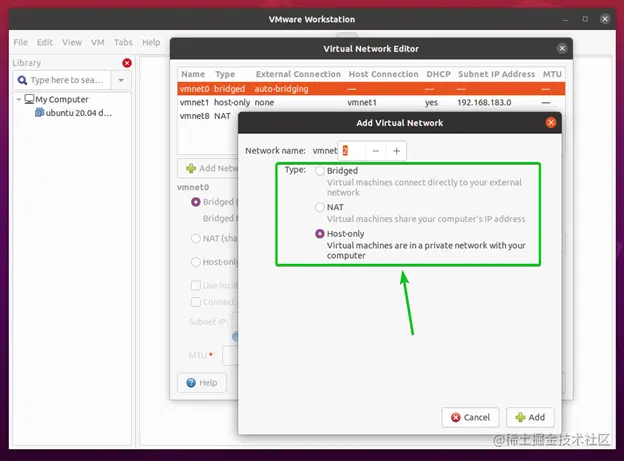624x461 pixels.
Task: Choose NAT type in Add Virtual Network
Action: (320, 207)
